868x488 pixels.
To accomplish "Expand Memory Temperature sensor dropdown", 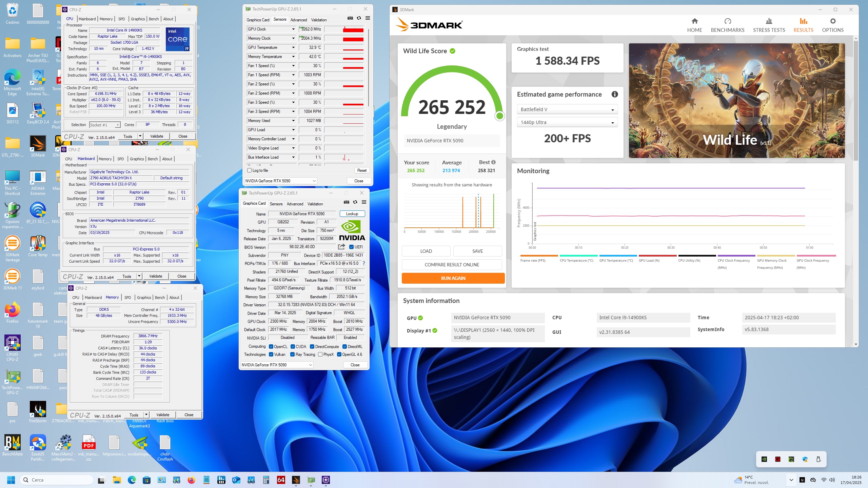I will pyautogui.click(x=293, y=57).
